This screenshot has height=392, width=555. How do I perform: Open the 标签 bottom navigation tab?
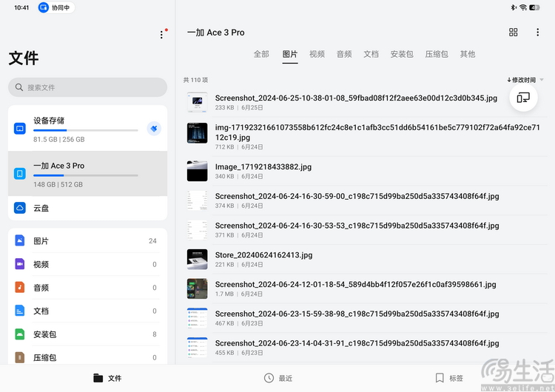coord(449,378)
